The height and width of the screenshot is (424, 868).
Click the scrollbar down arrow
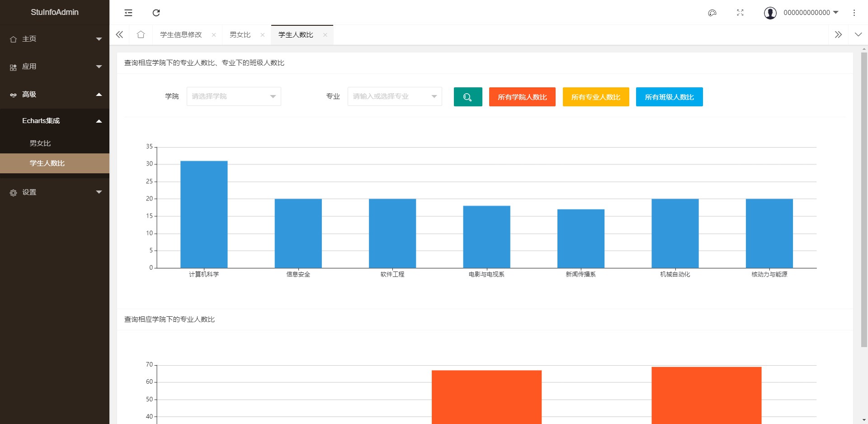click(x=864, y=420)
